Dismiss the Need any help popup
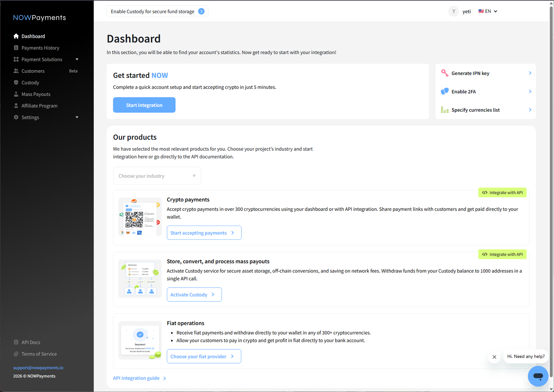The height and width of the screenshot is (392, 554). (494, 357)
